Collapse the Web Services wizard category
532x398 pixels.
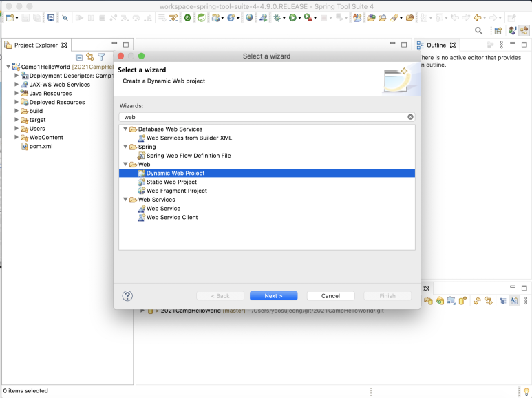point(125,200)
